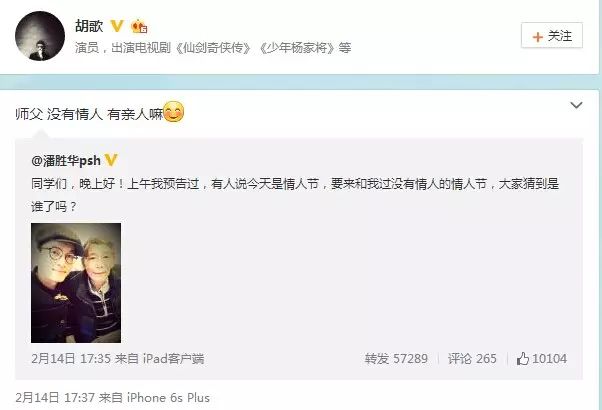Click the iPad客户端 source link
Screen dimensions: 602x410
(174, 359)
